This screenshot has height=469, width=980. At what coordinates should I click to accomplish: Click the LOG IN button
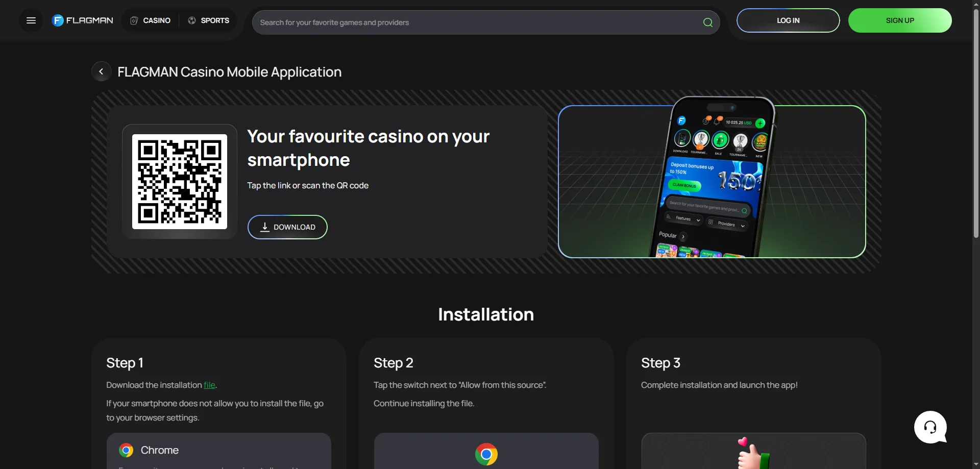click(x=788, y=20)
